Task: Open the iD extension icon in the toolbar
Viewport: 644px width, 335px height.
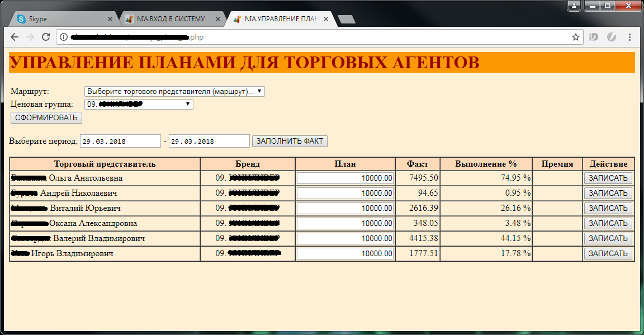Action: tap(594, 37)
